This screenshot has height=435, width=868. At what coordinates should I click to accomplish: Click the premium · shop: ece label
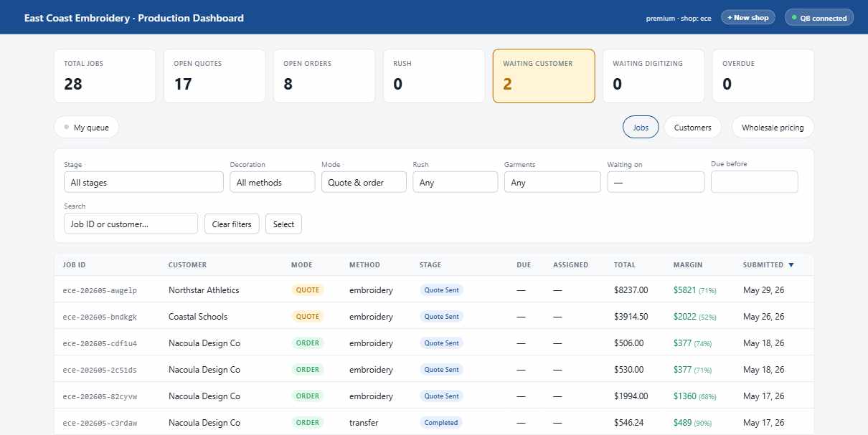[679, 18]
